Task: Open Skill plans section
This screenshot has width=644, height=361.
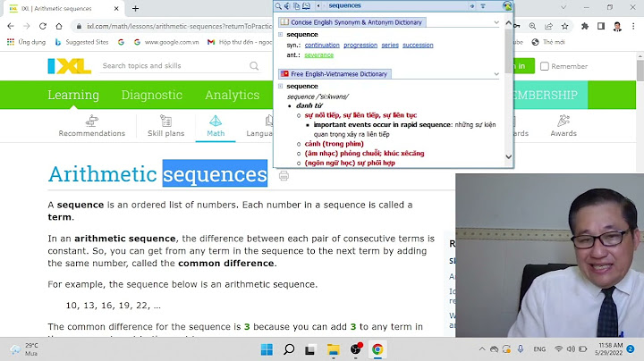Action: 166,126
